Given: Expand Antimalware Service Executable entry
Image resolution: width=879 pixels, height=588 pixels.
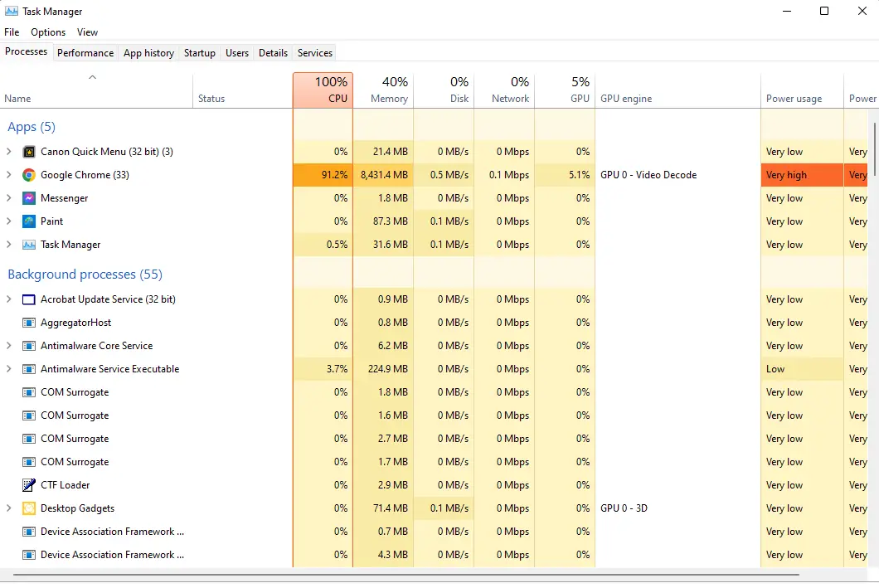Looking at the screenshot, I should click(x=8, y=369).
